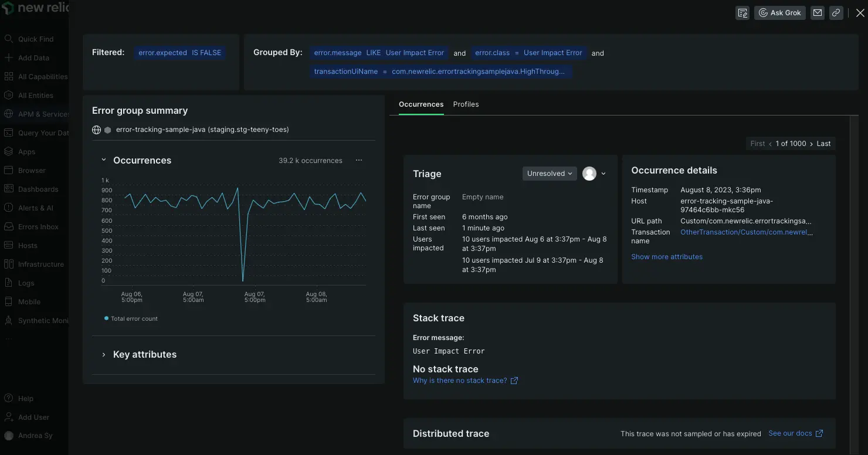Viewport: 868px width, 455px height.
Task: Collapse the Occurrences chart section
Action: [x=104, y=160]
